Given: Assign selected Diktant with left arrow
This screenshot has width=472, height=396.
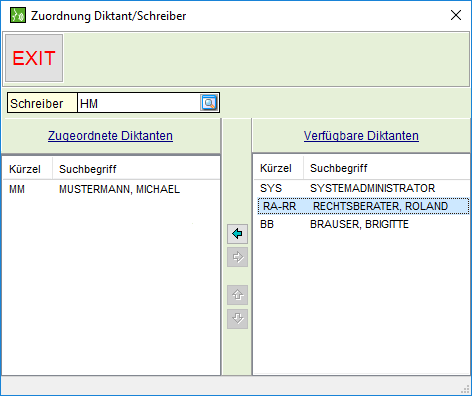Looking at the screenshot, I should [x=237, y=234].
